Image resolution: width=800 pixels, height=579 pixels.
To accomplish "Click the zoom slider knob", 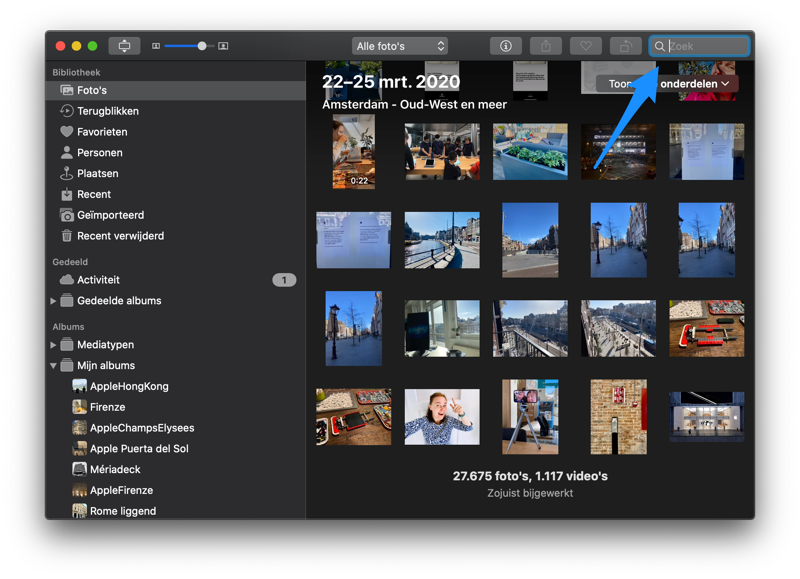I will (x=202, y=46).
